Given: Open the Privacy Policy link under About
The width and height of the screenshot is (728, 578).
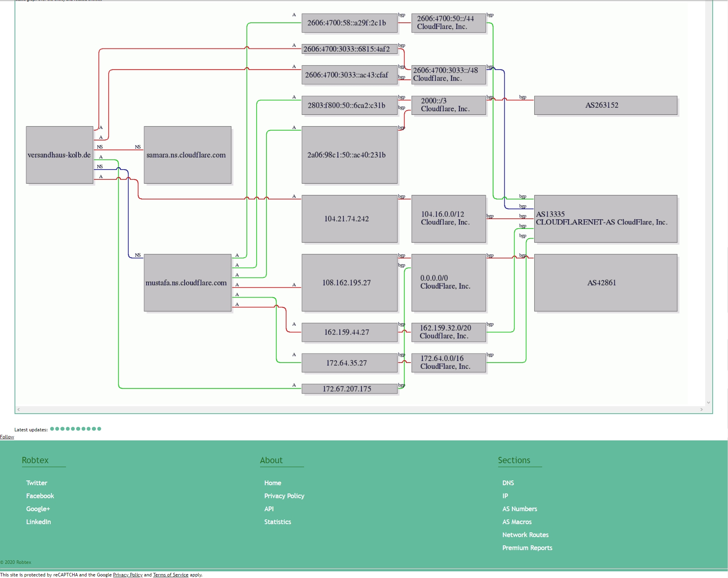Looking at the screenshot, I should pos(284,496).
